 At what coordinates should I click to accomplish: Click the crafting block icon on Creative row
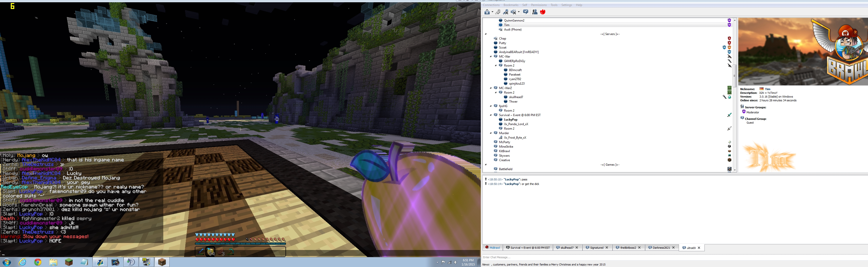(729, 160)
